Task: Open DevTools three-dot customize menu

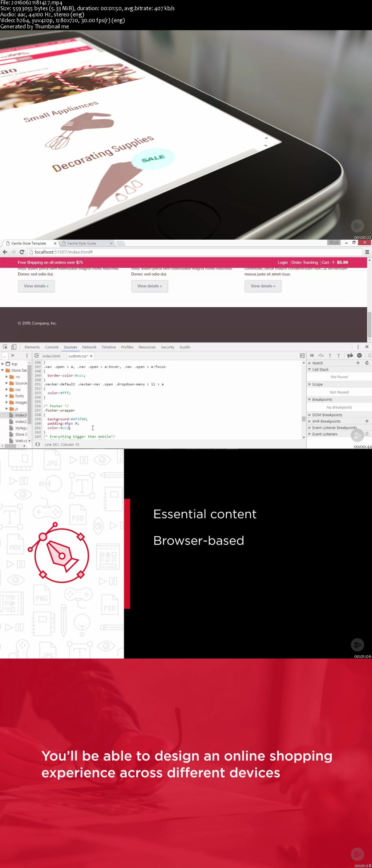Action: [x=358, y=347]
